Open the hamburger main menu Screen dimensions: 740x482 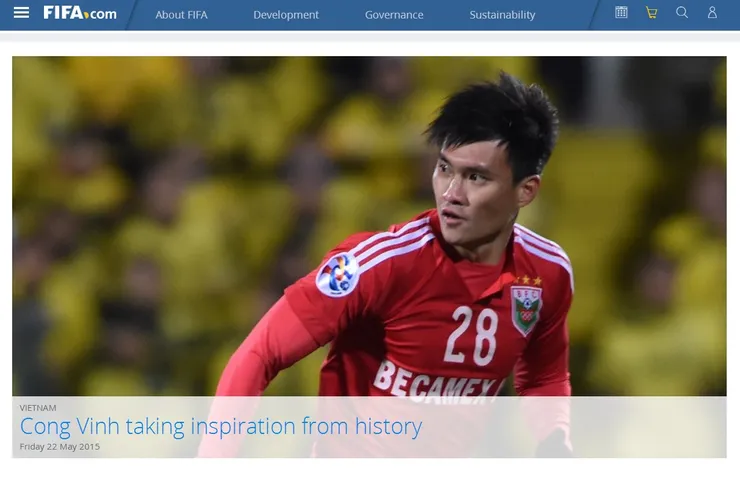coord(21,13)
